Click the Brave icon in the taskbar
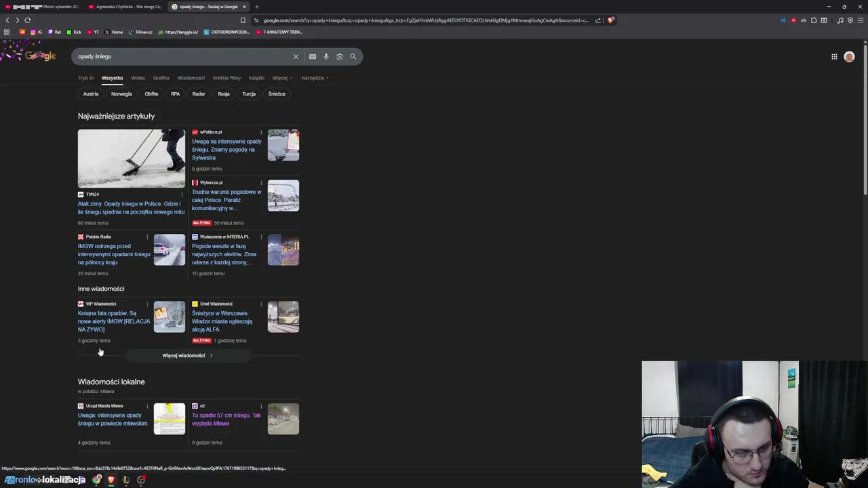 coord(111,480)
